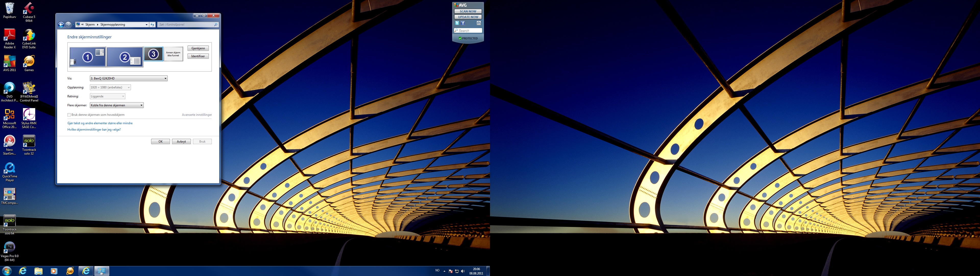Click the Skjerm breadcrumb in the address bar
The image size is (980, 276).
[x=90, y=24]
